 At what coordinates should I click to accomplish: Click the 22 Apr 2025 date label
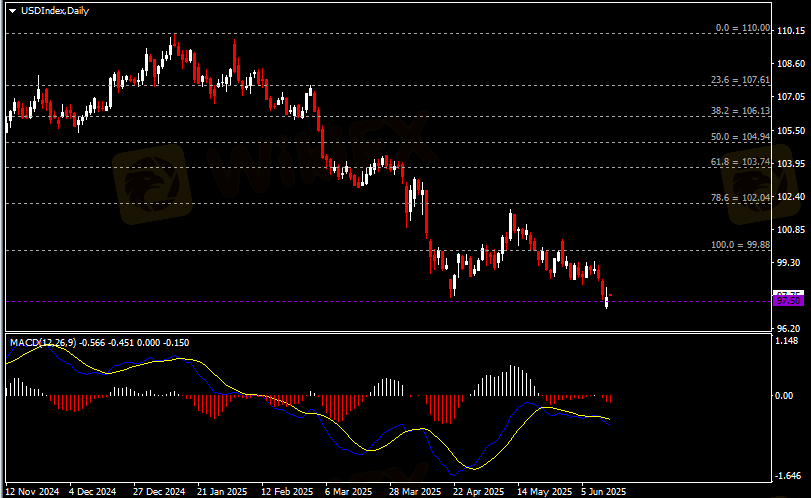coord(478,491)
